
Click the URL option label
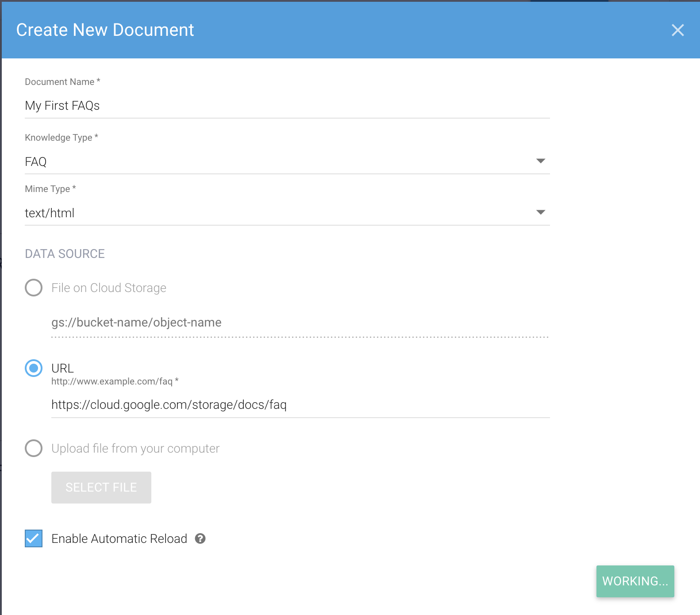pos(62,368)
